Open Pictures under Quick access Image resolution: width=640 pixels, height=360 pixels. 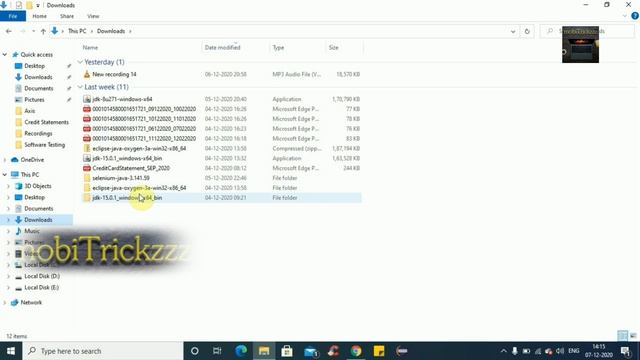coord(34,100)
